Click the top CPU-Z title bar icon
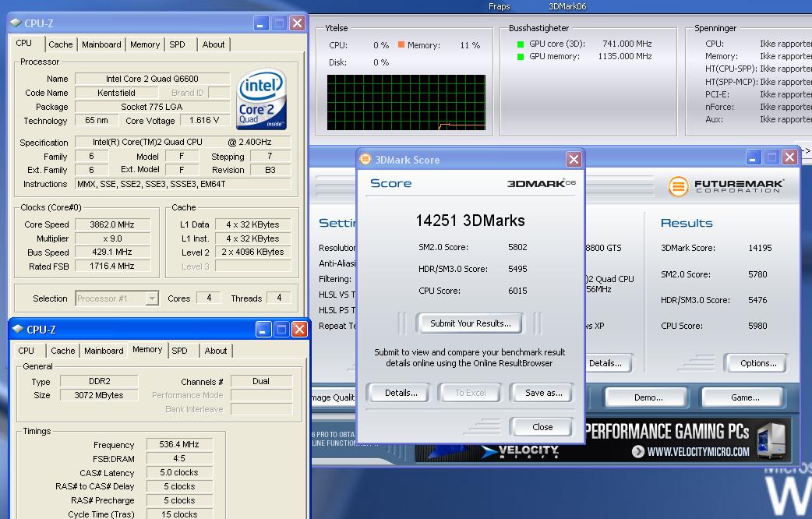The width and height of the screenshot is (812, 519). click(x=16, y=23)
